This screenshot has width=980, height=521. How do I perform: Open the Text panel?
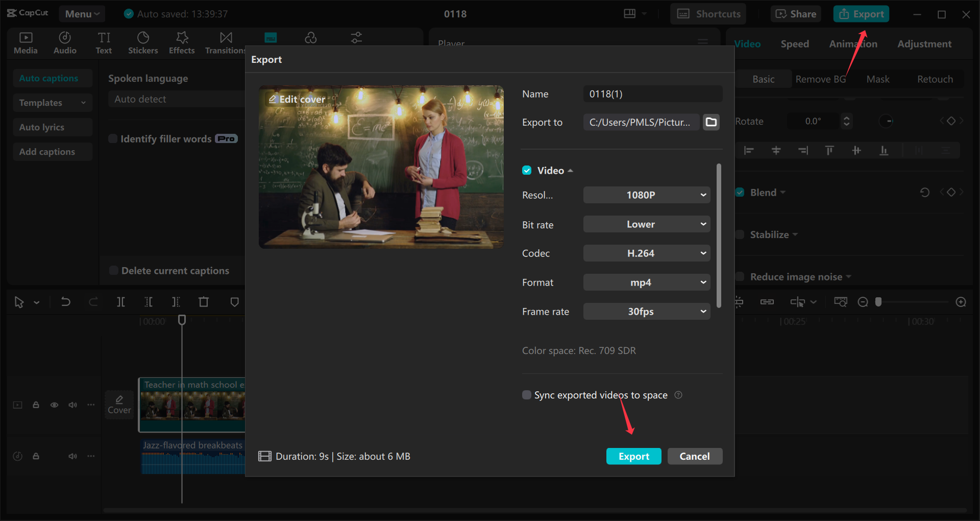(104, 42)
